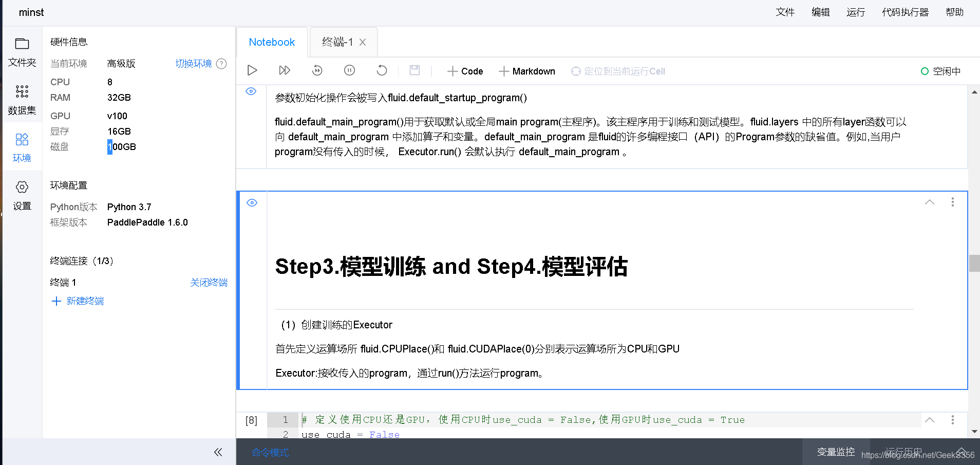Click the 关闭终端 link for 终端 1

pos(209,283)
